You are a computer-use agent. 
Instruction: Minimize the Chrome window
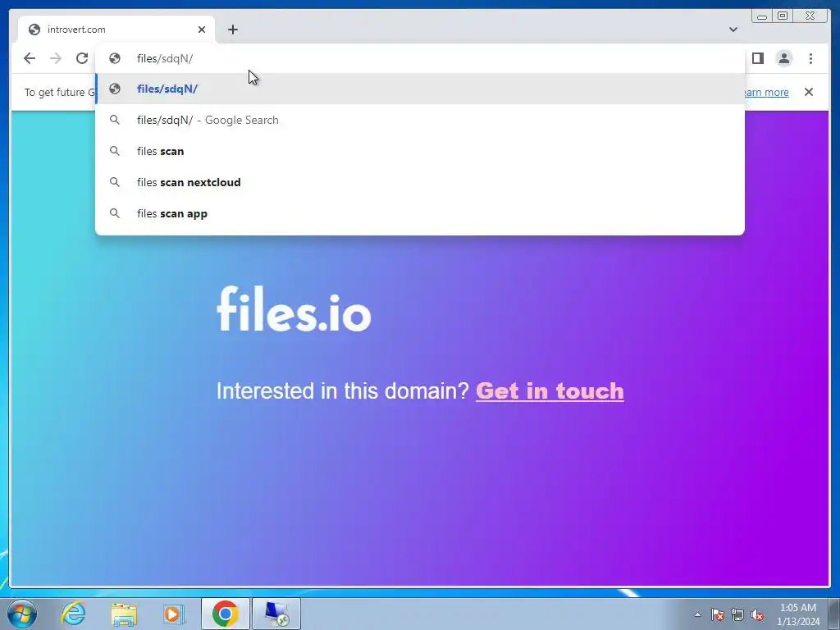point(762,16)
